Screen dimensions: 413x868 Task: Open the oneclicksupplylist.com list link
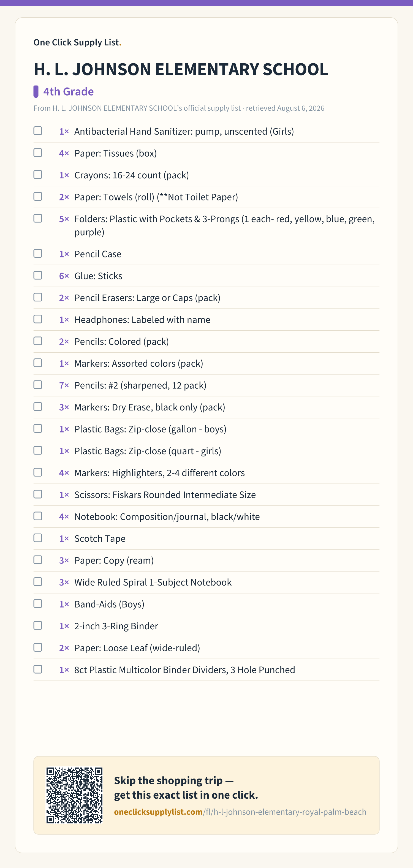240,812
